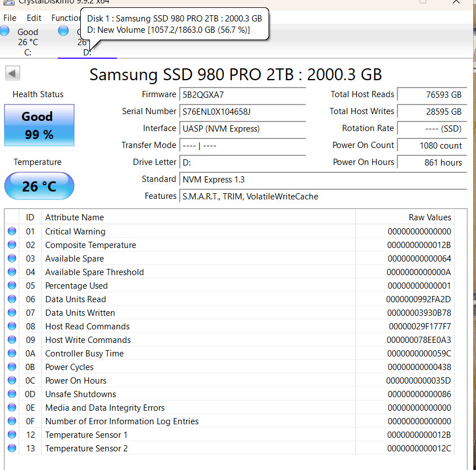The width and height of the screenshot is (476, 470).
Task: Open the Edit menu
Action: [34, 18]
